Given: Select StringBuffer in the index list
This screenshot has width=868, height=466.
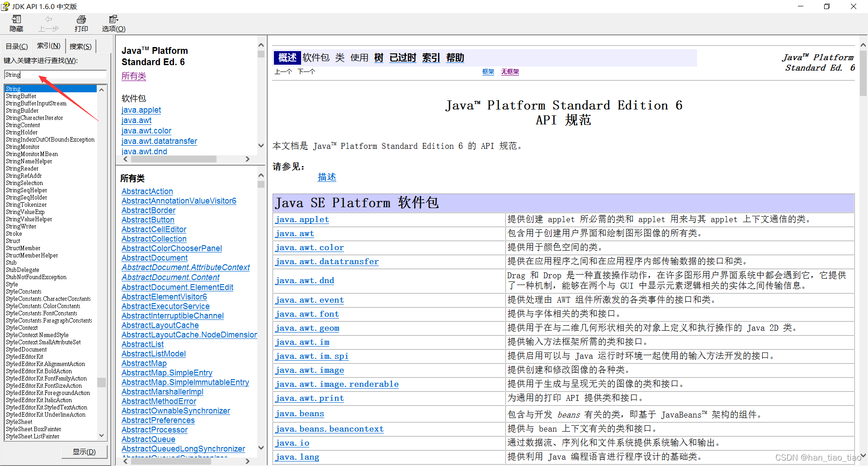Looking at the screenshot, I should click(x=21, y=96).
